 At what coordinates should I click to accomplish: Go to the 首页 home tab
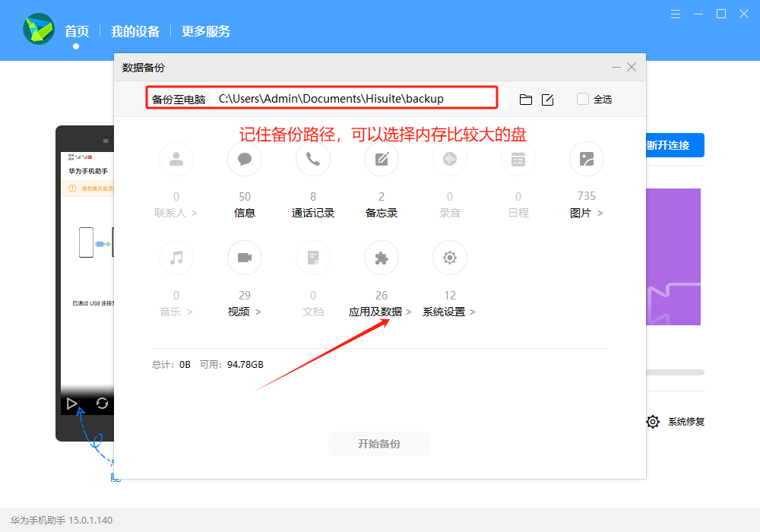[77, 31]
